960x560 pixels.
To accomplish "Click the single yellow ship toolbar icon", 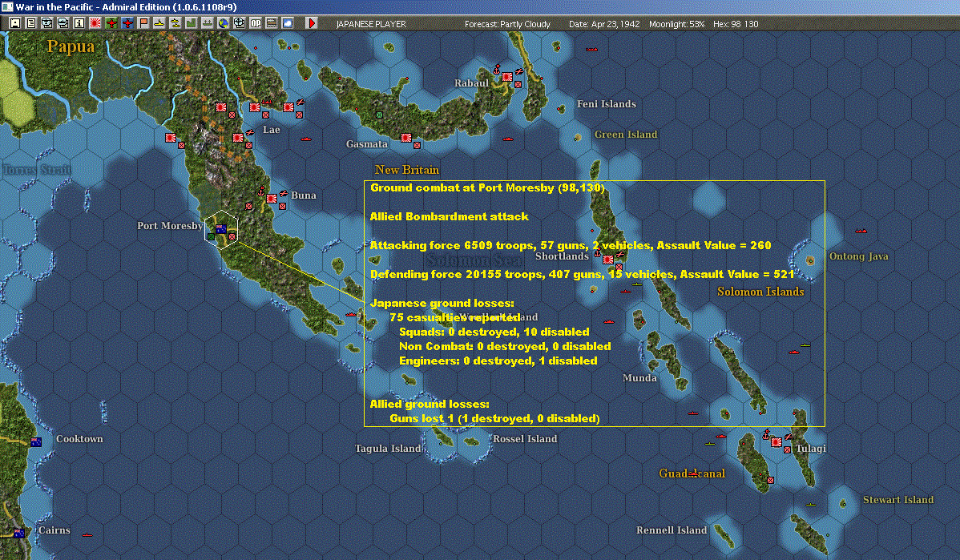I will pos(159,23).
